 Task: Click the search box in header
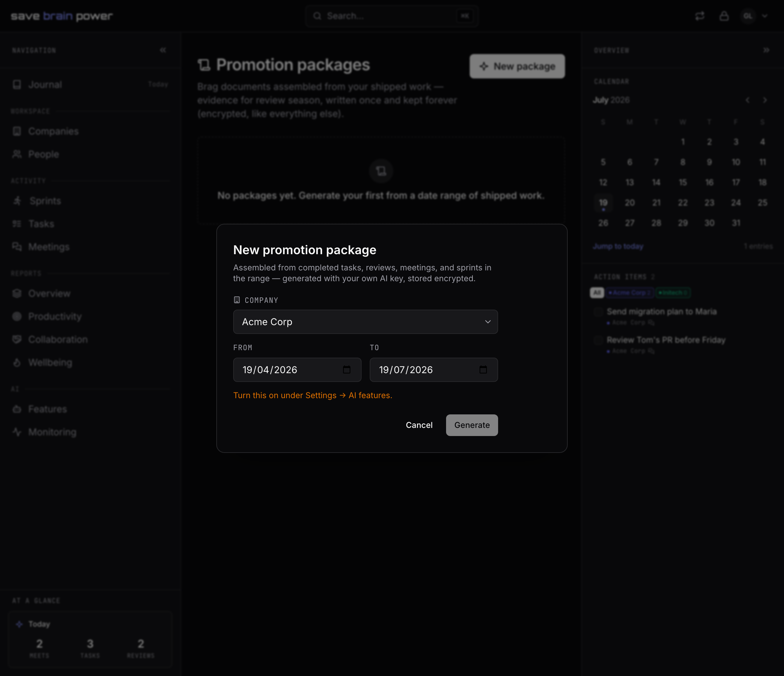(x=392, y=16)
